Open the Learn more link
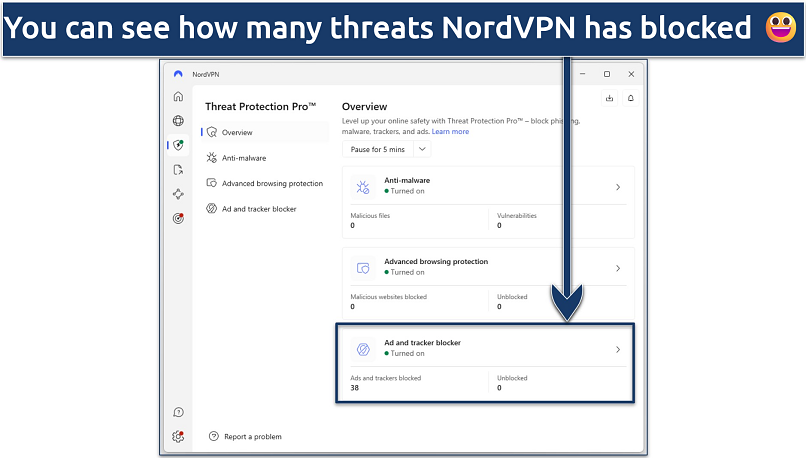This screenshot has height=458, width=806. tap(450, 132)
